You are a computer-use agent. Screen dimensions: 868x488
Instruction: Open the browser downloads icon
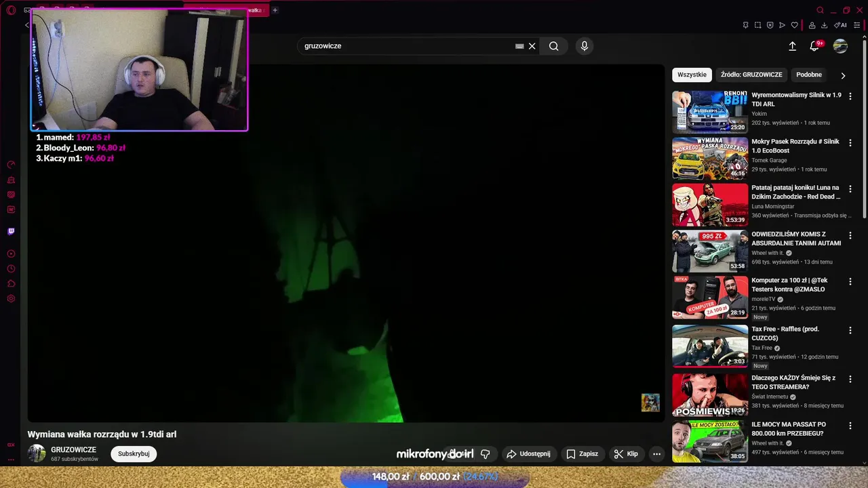tap(824, 25)
